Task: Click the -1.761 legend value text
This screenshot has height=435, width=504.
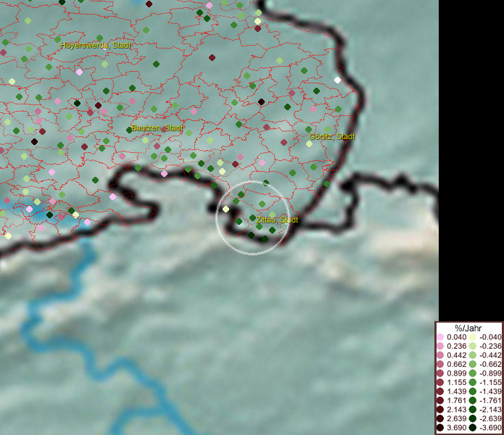Action: click(489, 401)
